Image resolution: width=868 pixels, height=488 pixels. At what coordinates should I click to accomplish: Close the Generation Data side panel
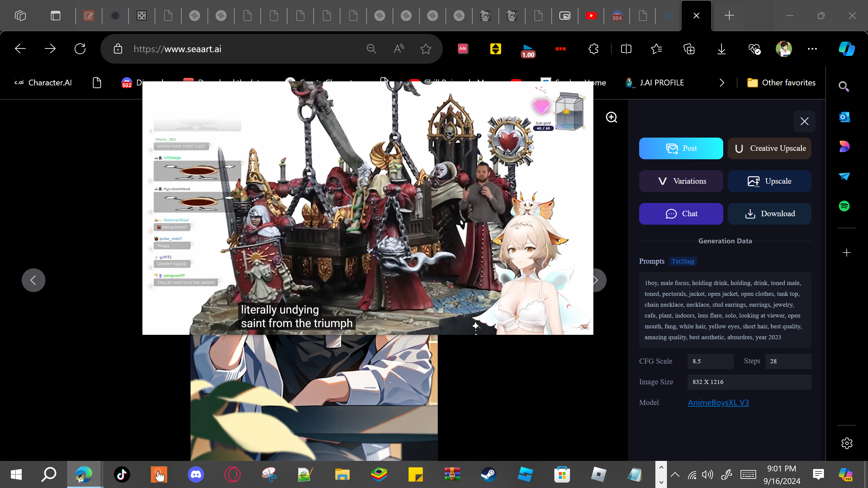coord(804,121)
